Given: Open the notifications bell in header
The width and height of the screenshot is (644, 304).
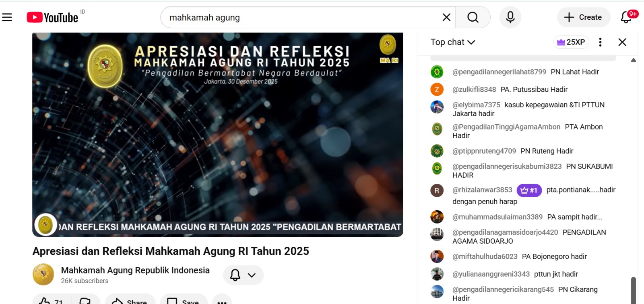Looking at the screenshot, I should coord(626,17).
